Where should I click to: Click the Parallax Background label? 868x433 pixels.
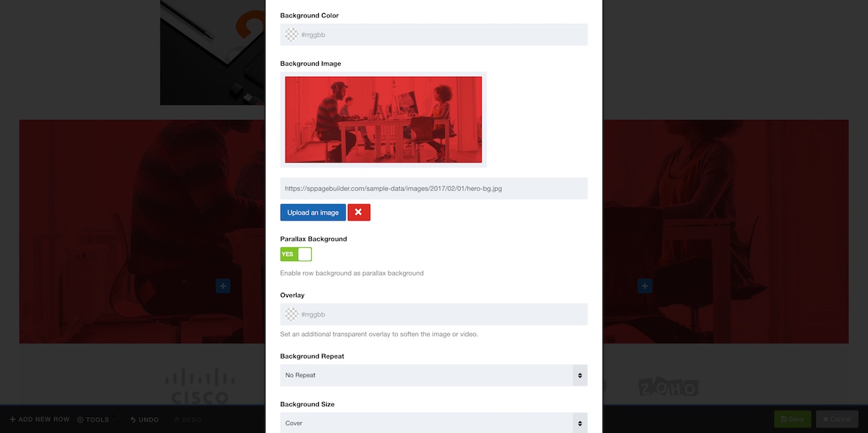tap(314, 239)
